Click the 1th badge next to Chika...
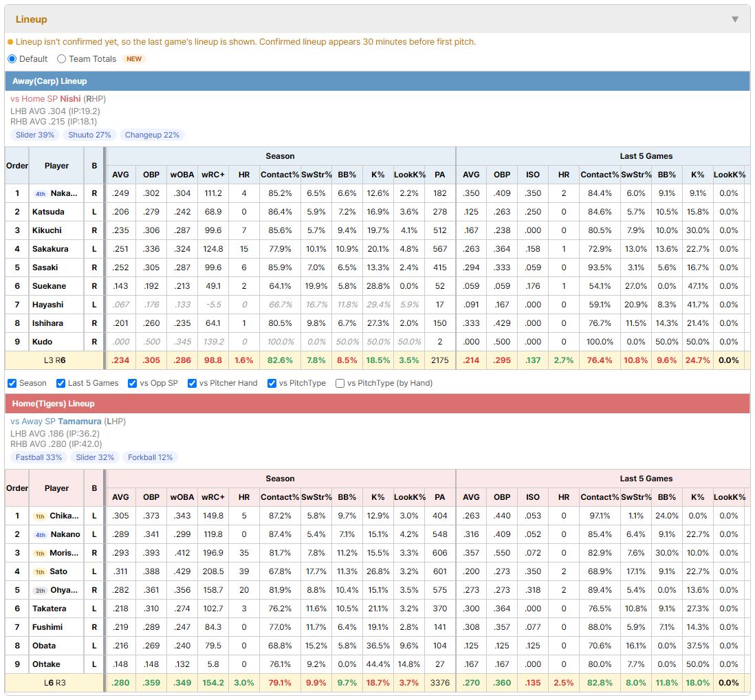The height and width of the screenshot is (700, 755). click(x=40, y=516)
